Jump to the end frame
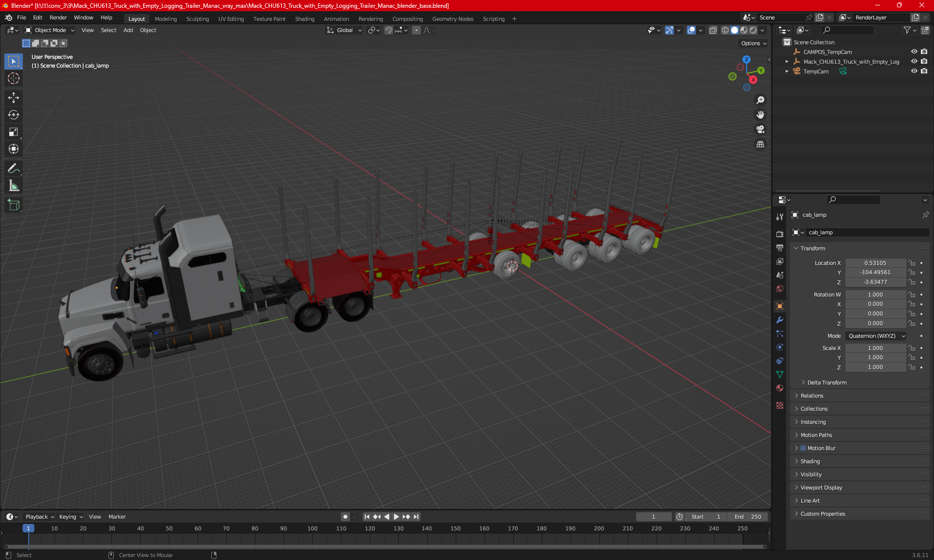This screenshot has height=560, width=934. [x=416, y=517]
